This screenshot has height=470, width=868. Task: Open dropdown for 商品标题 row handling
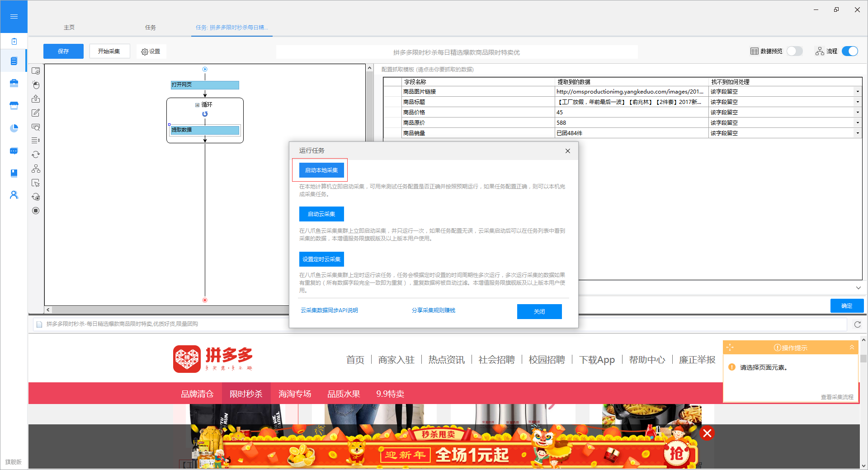coord(857,102)
